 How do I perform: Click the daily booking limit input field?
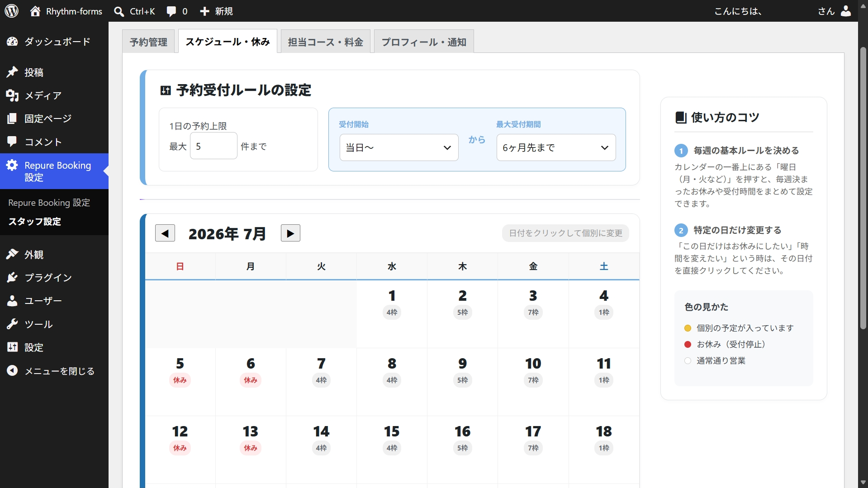213,146
